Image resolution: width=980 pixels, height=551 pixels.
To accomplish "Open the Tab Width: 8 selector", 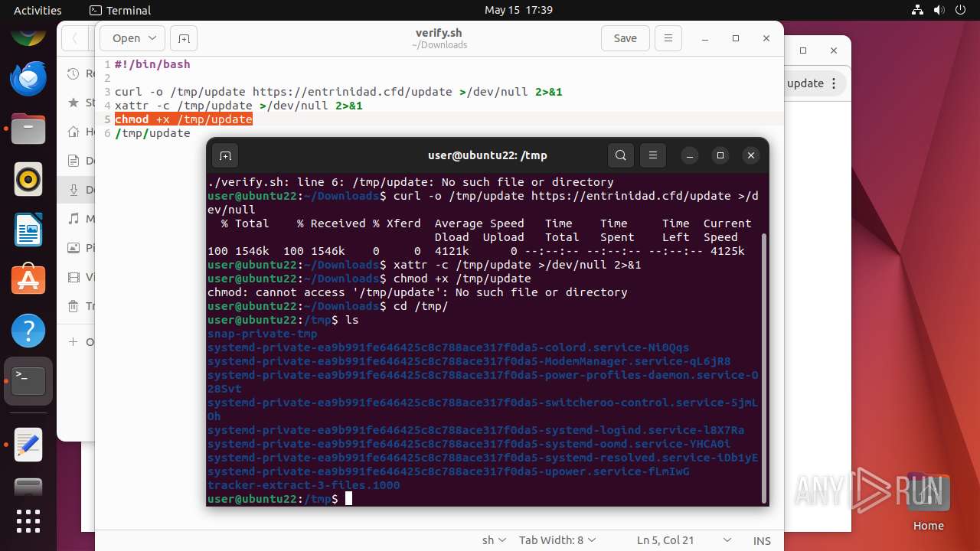I will (x=557, y=540).
